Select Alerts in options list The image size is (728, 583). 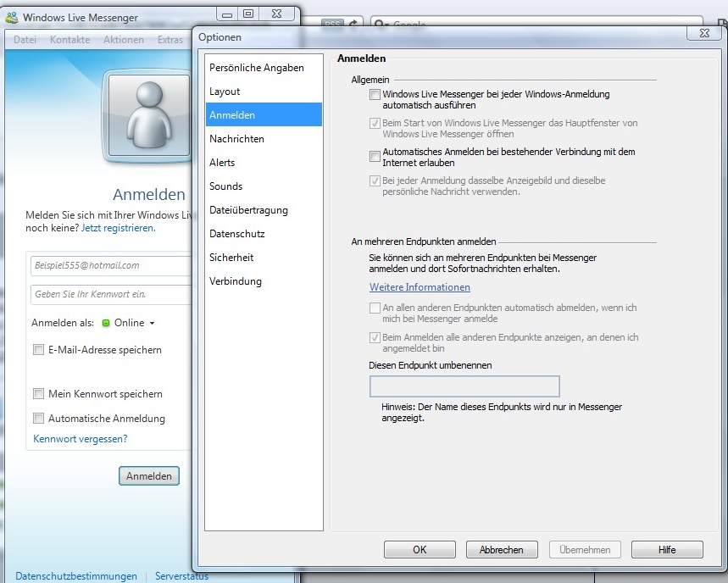point(264,163)
